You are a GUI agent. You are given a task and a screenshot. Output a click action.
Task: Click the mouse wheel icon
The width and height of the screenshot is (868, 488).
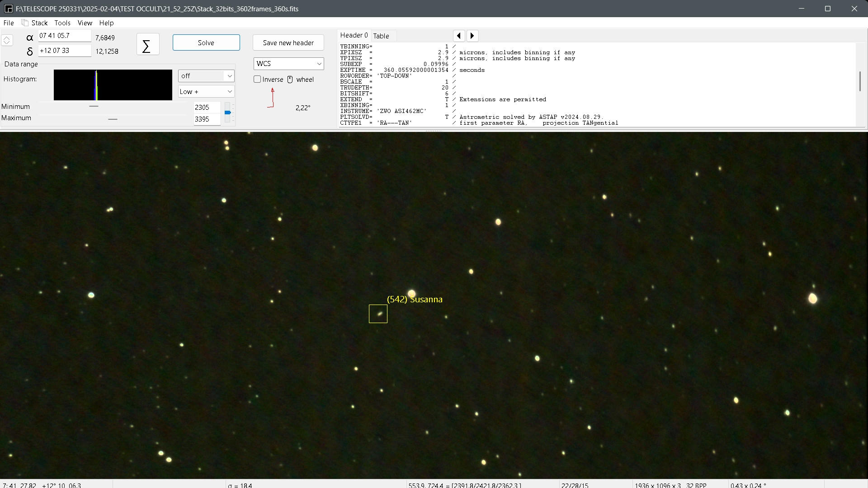[290, 80]
